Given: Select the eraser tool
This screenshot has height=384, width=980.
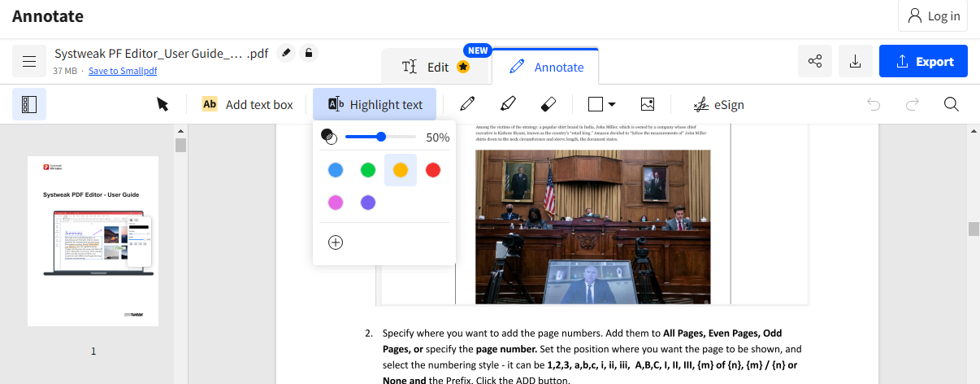Looking at the screenshot, I should click(548, 104).
